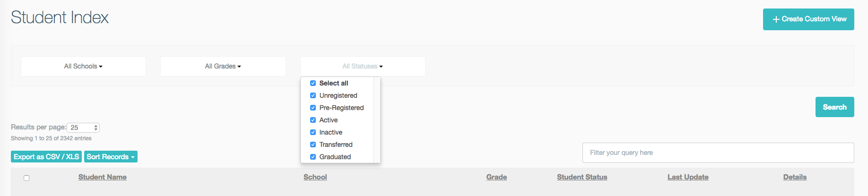The width and height of the screenshot is (868, 196).
Task: Sort by the Student Name column
Action: point(103,177)
